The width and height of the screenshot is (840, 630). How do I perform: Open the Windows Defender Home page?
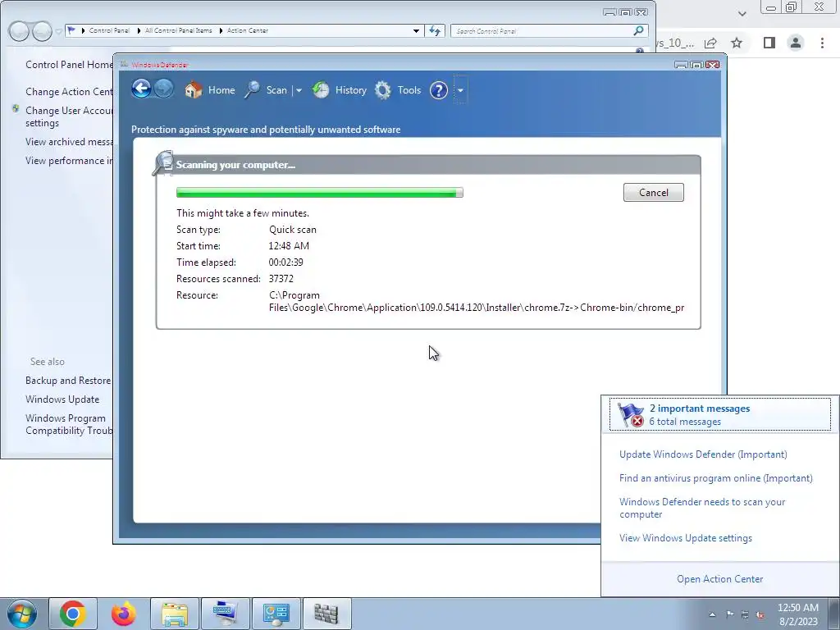click(x=209, y=90)
